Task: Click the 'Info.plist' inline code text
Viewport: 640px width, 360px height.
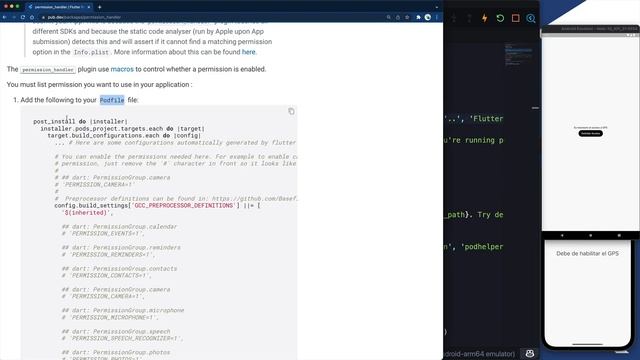Action: (91, 52)
